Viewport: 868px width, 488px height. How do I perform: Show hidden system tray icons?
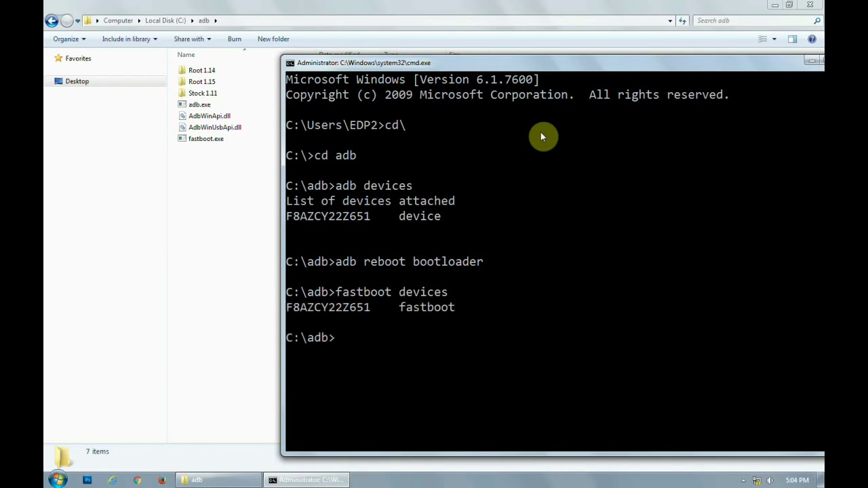pyautogui.click(x=743, y=481)
